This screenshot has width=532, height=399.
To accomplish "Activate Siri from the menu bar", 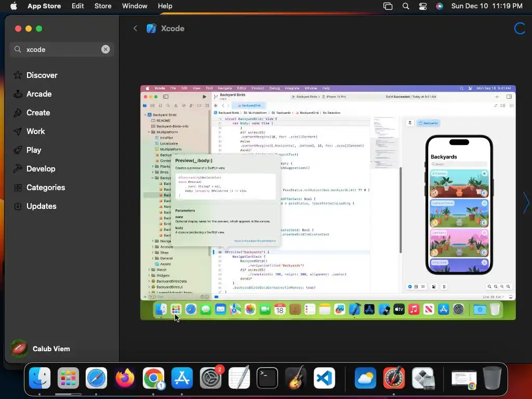I will tap(440, 6).
